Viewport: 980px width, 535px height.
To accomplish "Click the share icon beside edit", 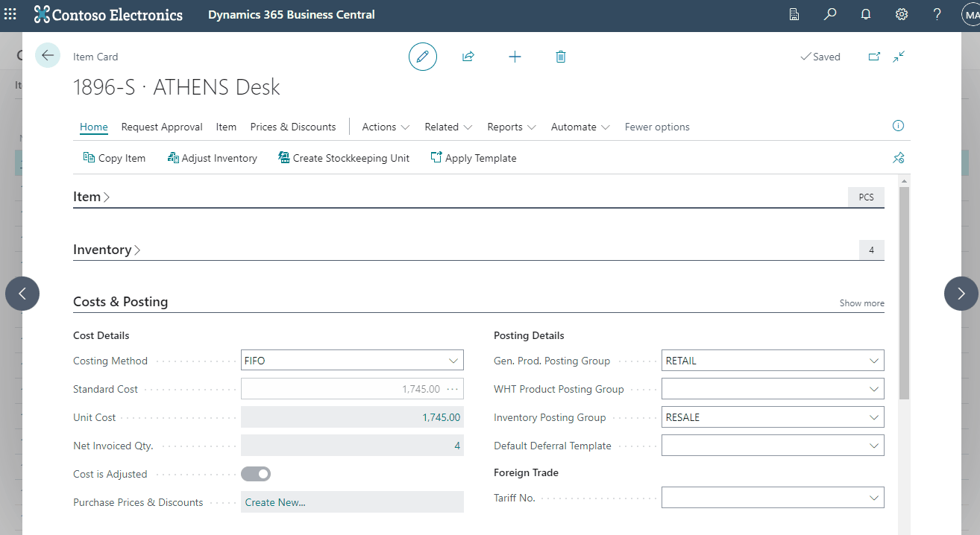I will (x=468, y=57).
